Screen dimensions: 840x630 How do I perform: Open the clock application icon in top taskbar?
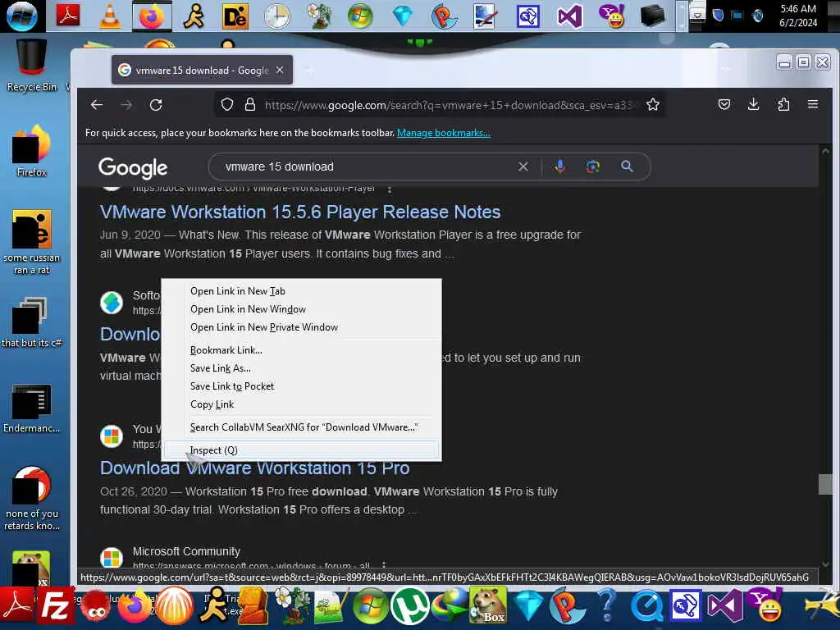(277, 16)
